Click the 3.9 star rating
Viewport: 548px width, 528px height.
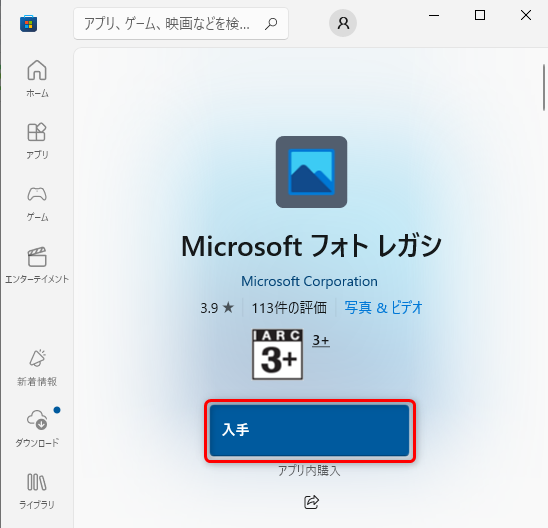click(x=217, y=308)
